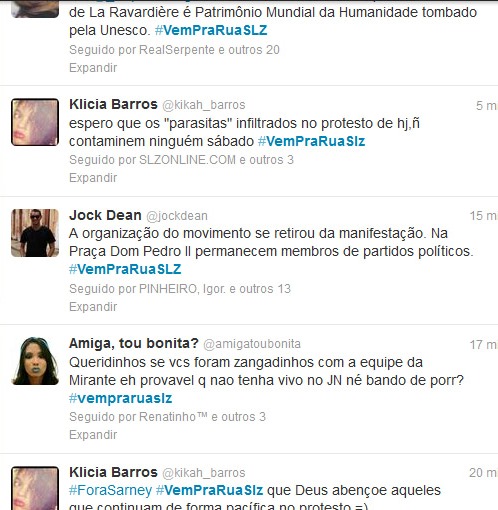Screen dimensions: 498x510
Task: Open the #ForaSarney hashtag
Action: pos(110,490)
